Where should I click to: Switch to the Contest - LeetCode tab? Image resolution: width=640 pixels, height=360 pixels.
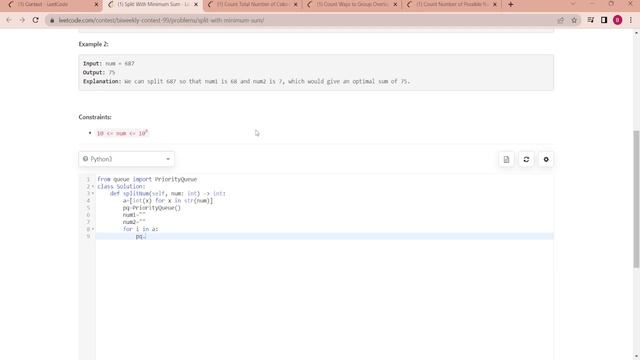tap(47, 4)
